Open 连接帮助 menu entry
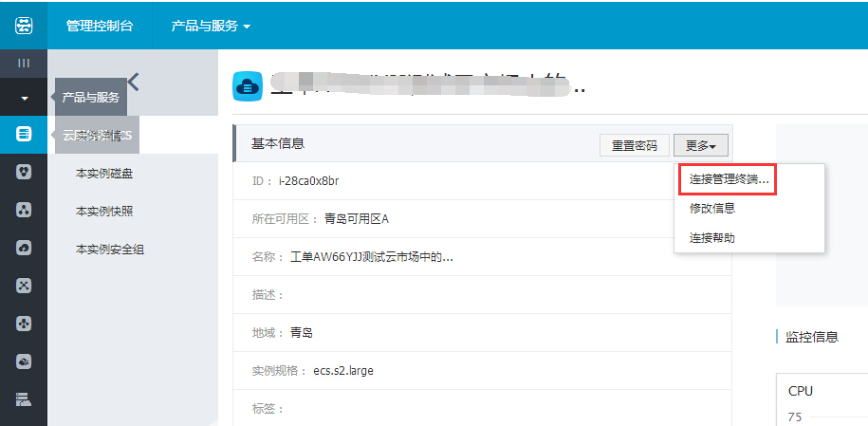Screen dimensions: 868x426 (711, 237)
